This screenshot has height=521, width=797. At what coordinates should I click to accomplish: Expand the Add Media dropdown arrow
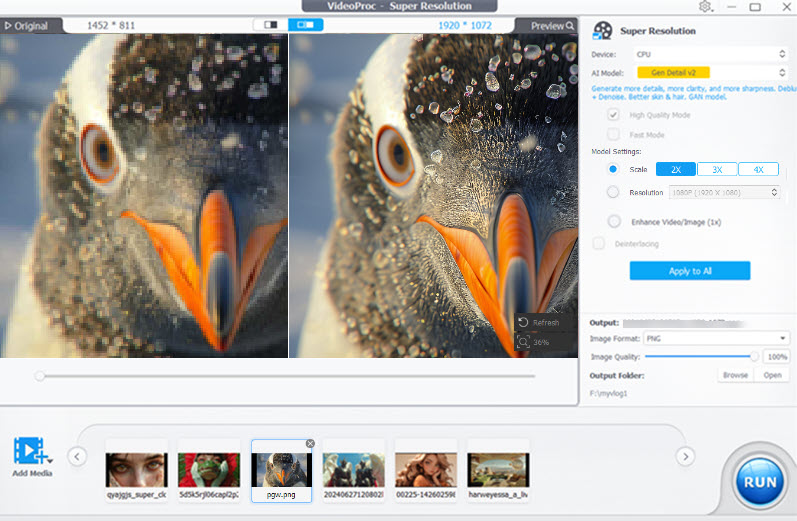(x=50, y=461)
